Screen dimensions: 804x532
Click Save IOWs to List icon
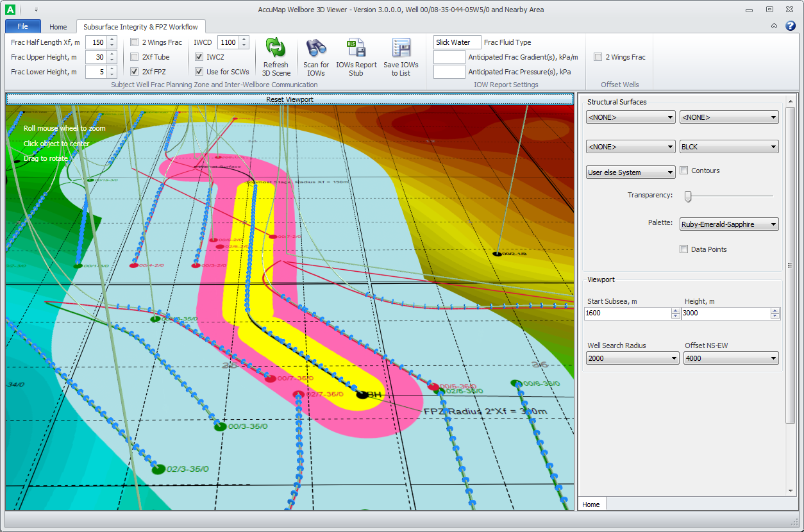coord(401,49)
